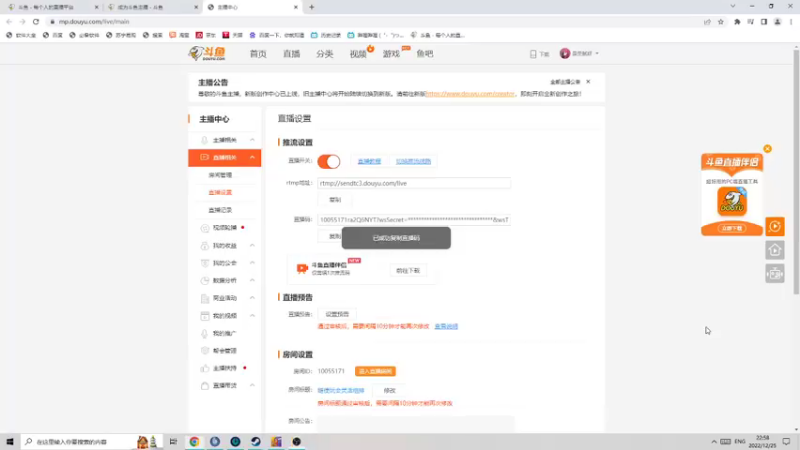Screen dimensions: 800x450
Task: Open the blue link after the 10分钟 notice
Action: [446, 327]
